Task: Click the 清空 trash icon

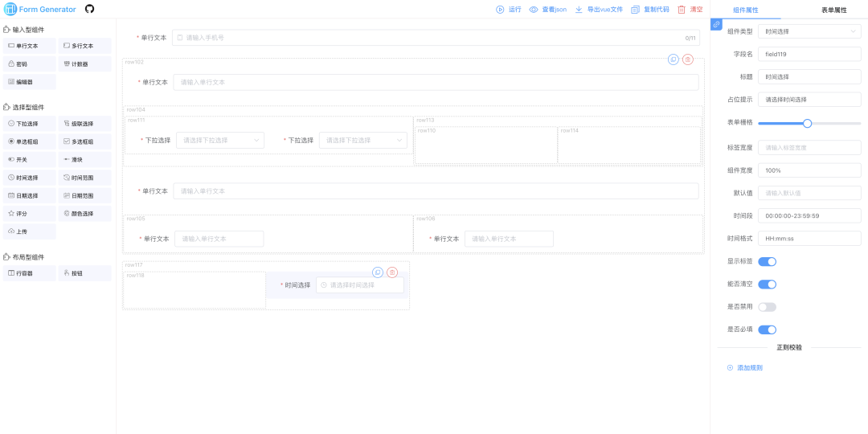Action: click(x=682, y=10)
